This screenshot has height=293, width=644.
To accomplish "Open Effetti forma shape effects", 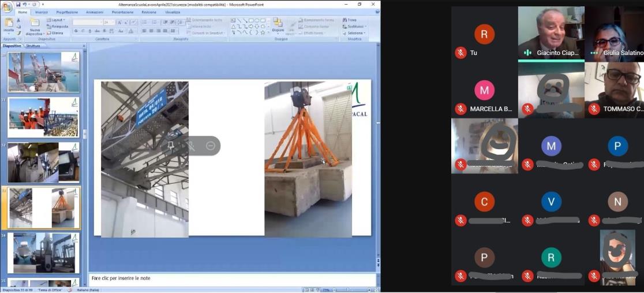I will 313,33.
